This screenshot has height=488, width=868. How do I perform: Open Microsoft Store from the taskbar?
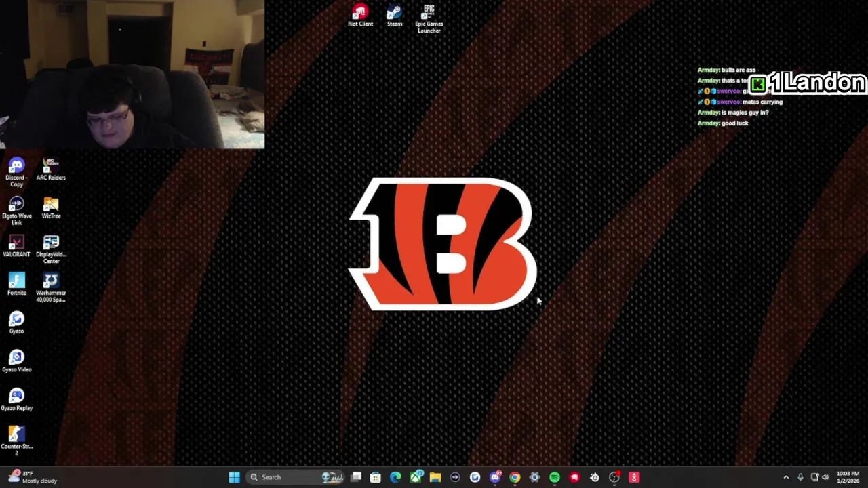coord(376,477)
